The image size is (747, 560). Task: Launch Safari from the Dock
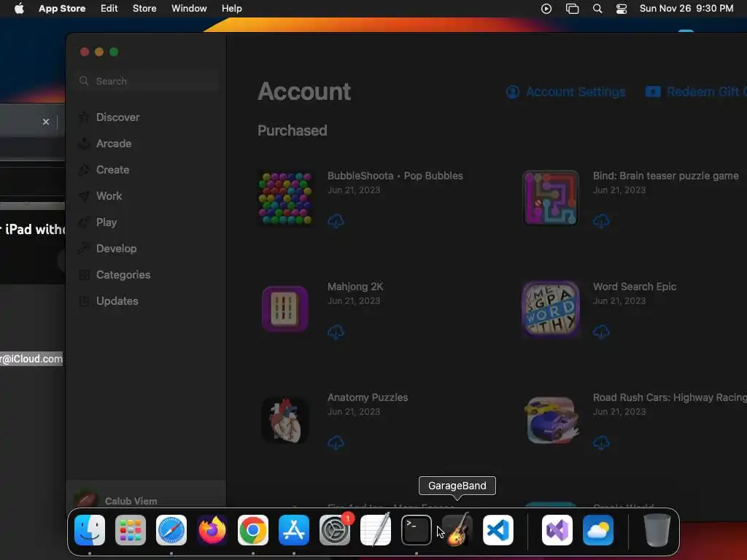171,530
